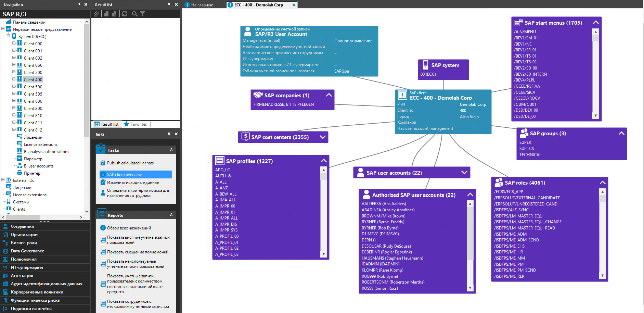Image resolution: width=644 pixels, height=313 pixels.
Task: Open search with the magnifier icon
Action: point(135,14)
